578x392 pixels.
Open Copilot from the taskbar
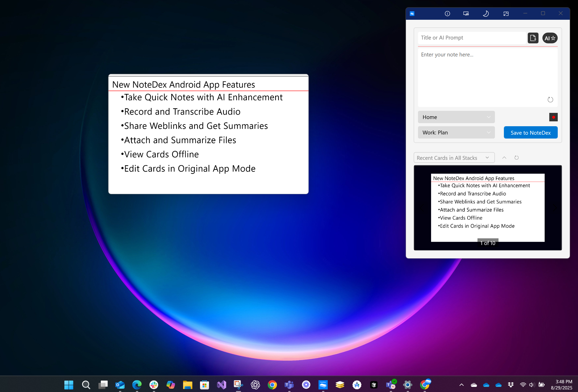tap(171, 385)
